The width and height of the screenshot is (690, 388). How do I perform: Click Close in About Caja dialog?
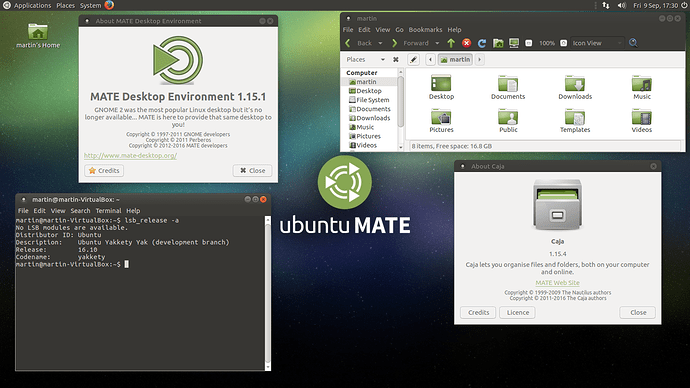click(x=638, y=312)
